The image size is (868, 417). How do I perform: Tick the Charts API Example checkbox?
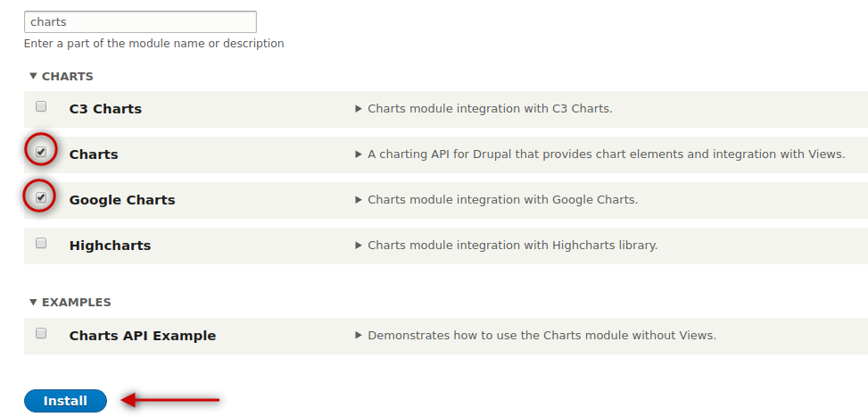[41, 333]
